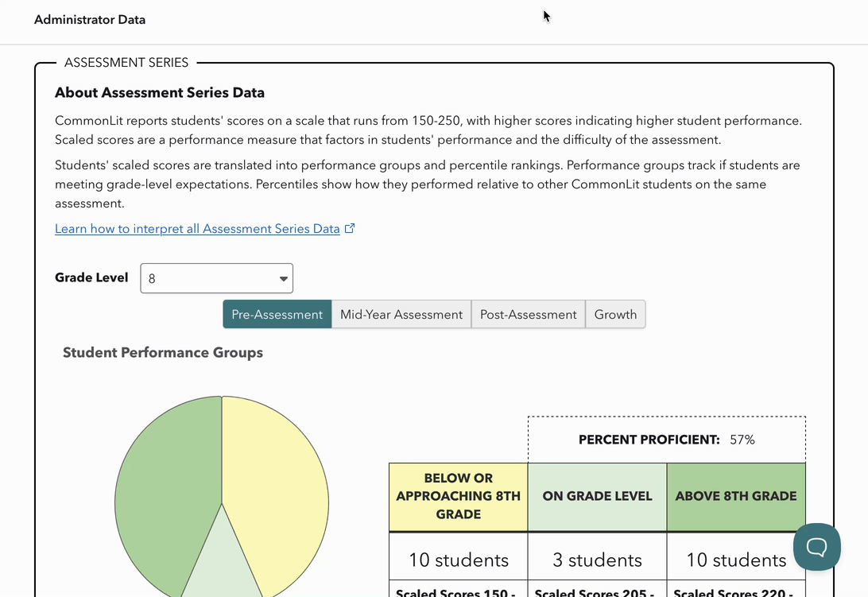Image resolution: width=868 pixels, height=597 pixels.
Task: Click the external link icon beside Learn how
Action: pyautogui.click(x=350, y=229)
